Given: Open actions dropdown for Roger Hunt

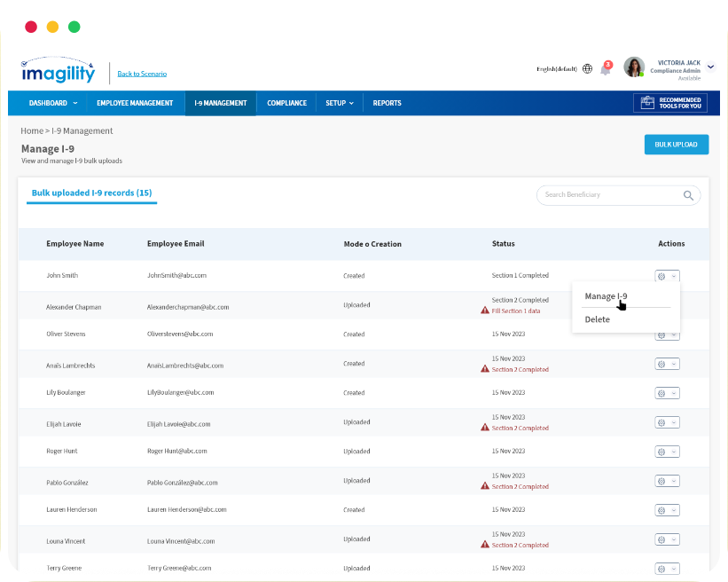Looking at the screenshot, I should pyautogui.click(x=667, y=452).
